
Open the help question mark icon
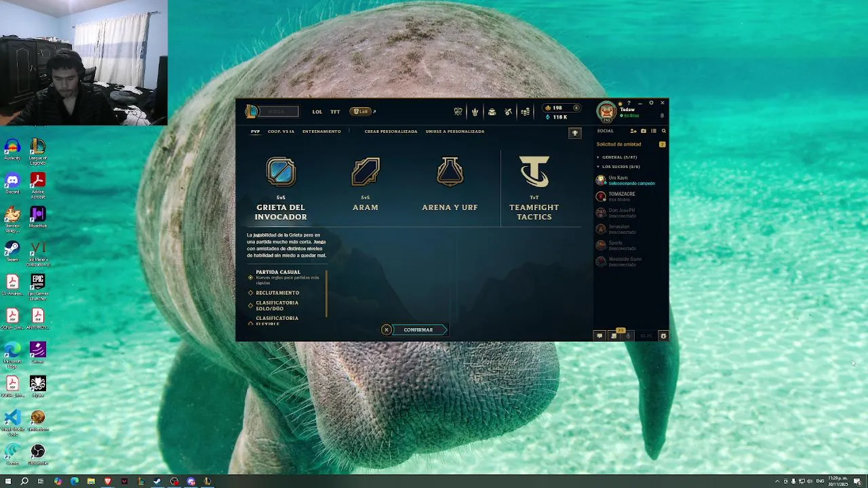[629, 103]
